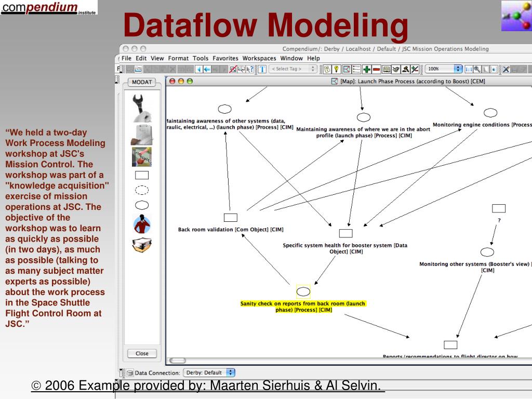Open the Tools menu

[x=201, y=58]
